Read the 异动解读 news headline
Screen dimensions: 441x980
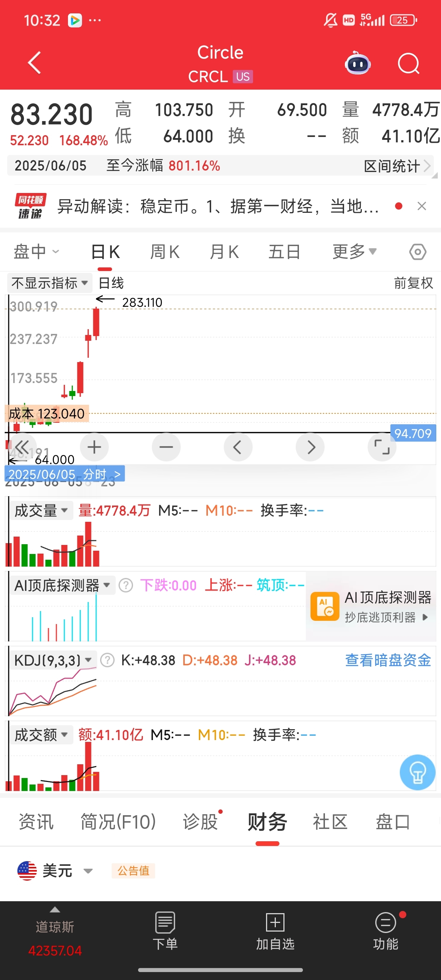click(x=218, y=206)
